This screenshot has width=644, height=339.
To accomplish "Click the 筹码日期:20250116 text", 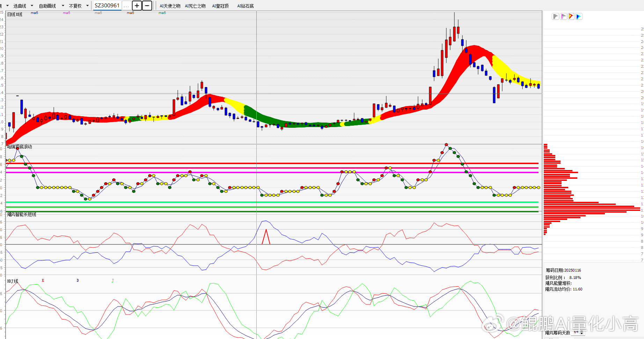I will click(563, 270).
